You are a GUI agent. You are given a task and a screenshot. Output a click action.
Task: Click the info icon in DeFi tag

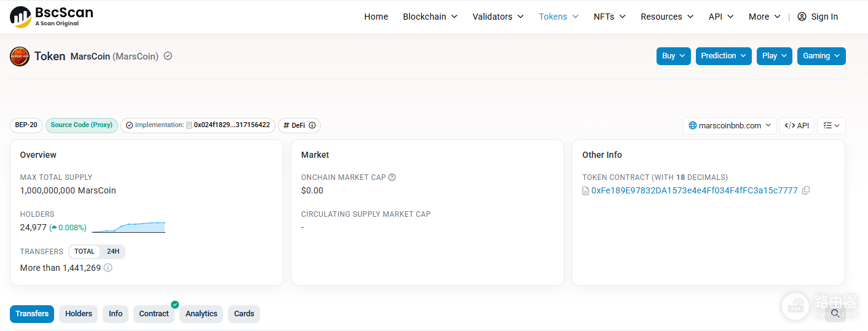pyautogui.click(x=312, y=125)
